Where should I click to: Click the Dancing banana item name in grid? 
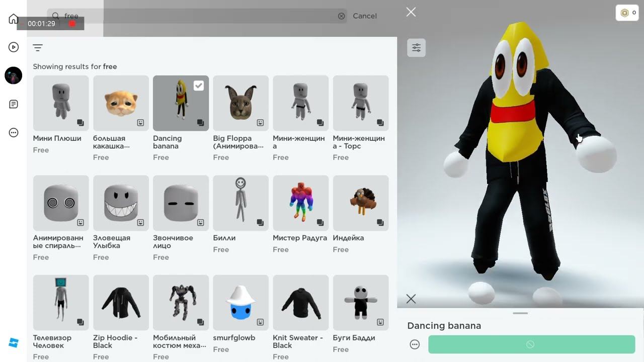[x=168, y=142]
